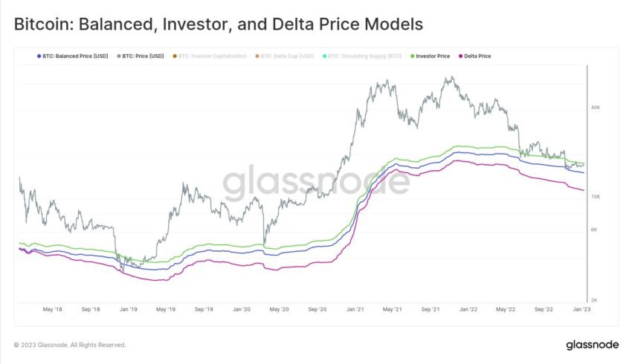Enable the faded Circulating Supply series
This screenshot has height=364, width=632.
tap(362, 56)
